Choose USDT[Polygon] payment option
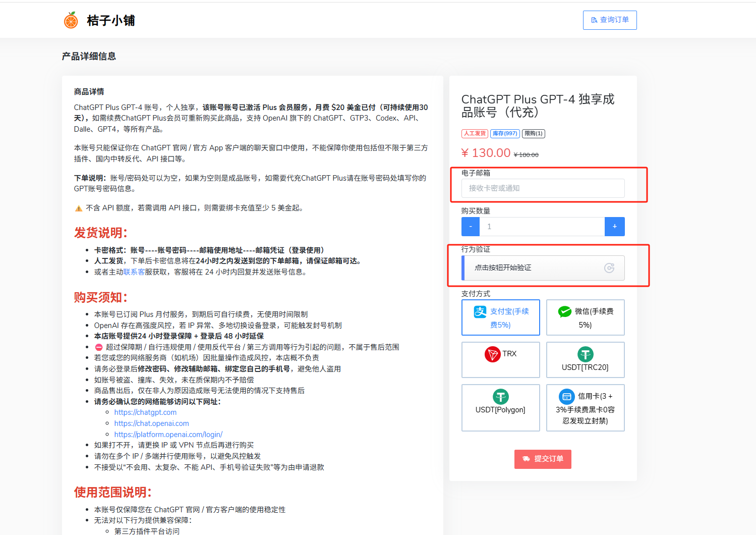The image size is (756, 535). tap(501, 408)
